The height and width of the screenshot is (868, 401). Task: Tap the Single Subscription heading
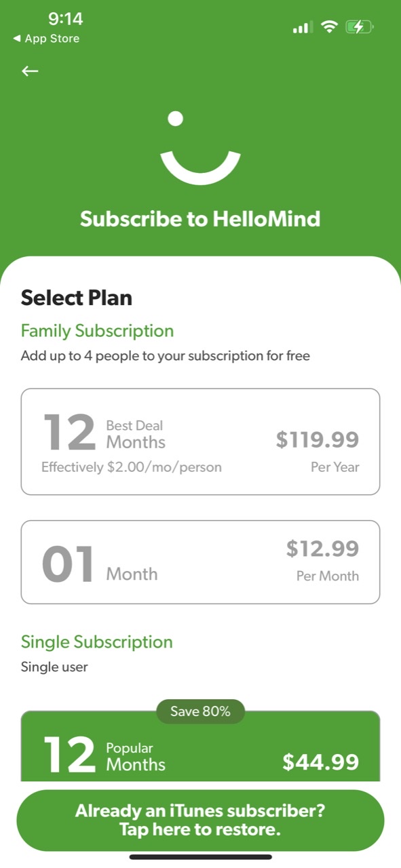(96, 642)
